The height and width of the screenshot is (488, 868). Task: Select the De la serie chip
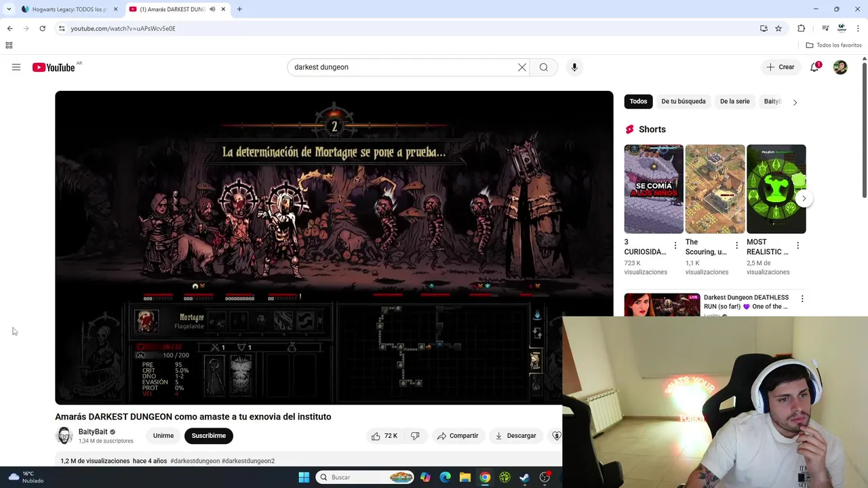point(734,102)
